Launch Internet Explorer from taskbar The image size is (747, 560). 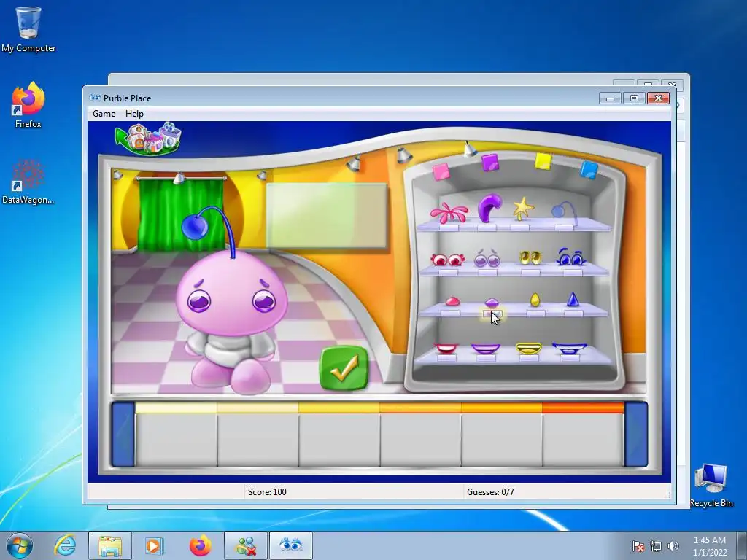[65, 545]
